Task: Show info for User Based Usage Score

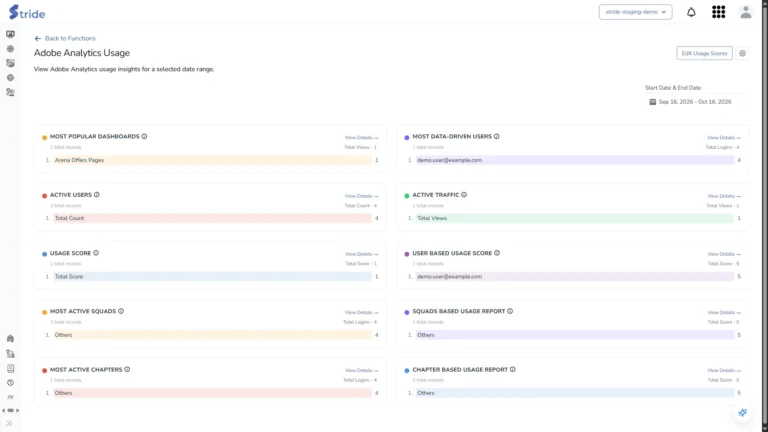Action: tap(497, 253)
